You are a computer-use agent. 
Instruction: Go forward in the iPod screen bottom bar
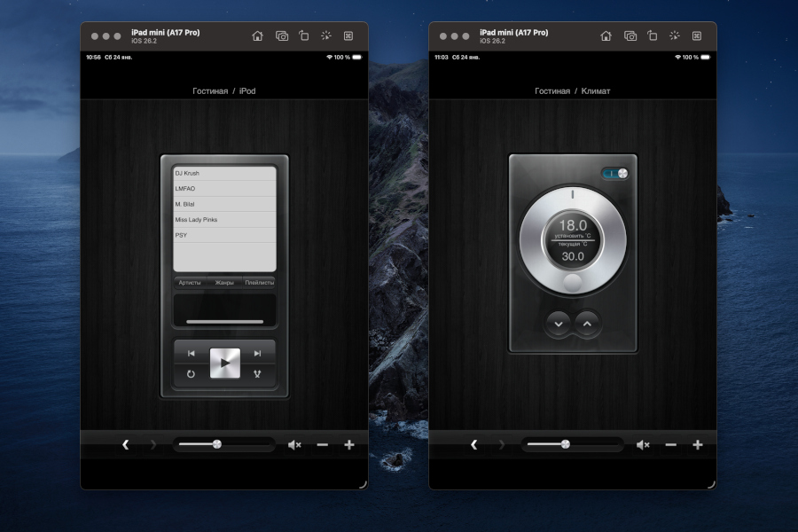pos(153,444)
